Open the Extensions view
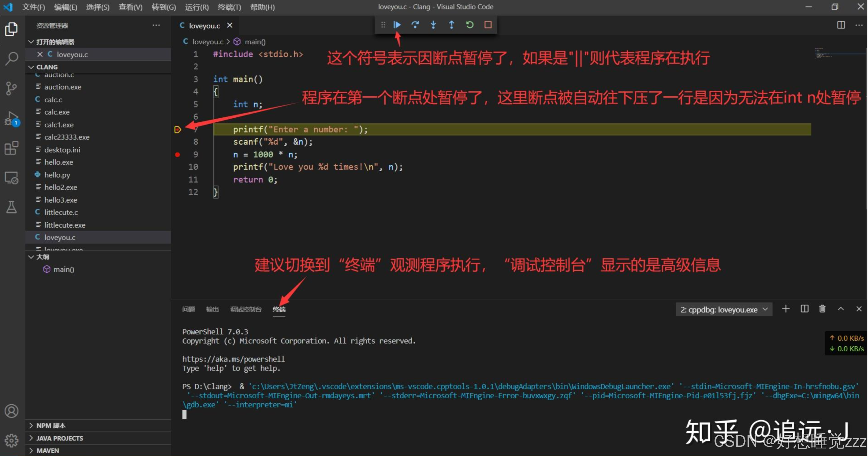 point(11,148)
